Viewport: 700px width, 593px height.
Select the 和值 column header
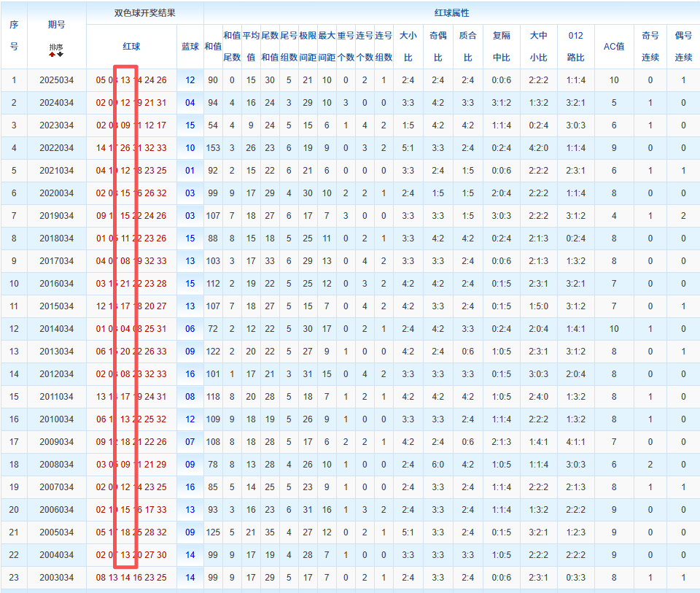213,47
